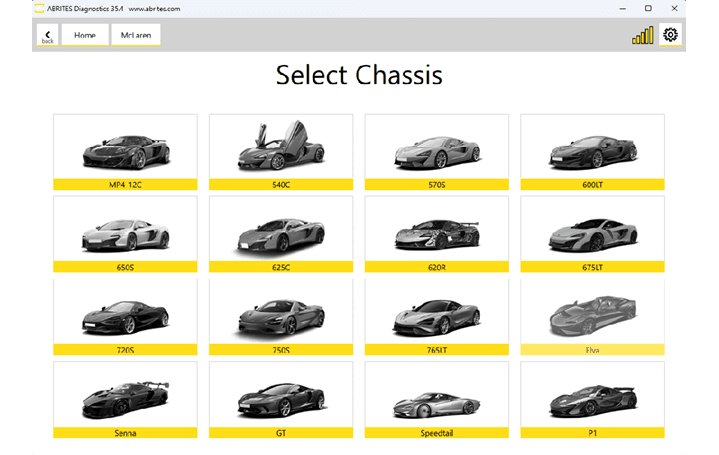This screenshot has width=719, height=455.
Task: Click the 720S yellow label
Action: (x=125, y=350)
